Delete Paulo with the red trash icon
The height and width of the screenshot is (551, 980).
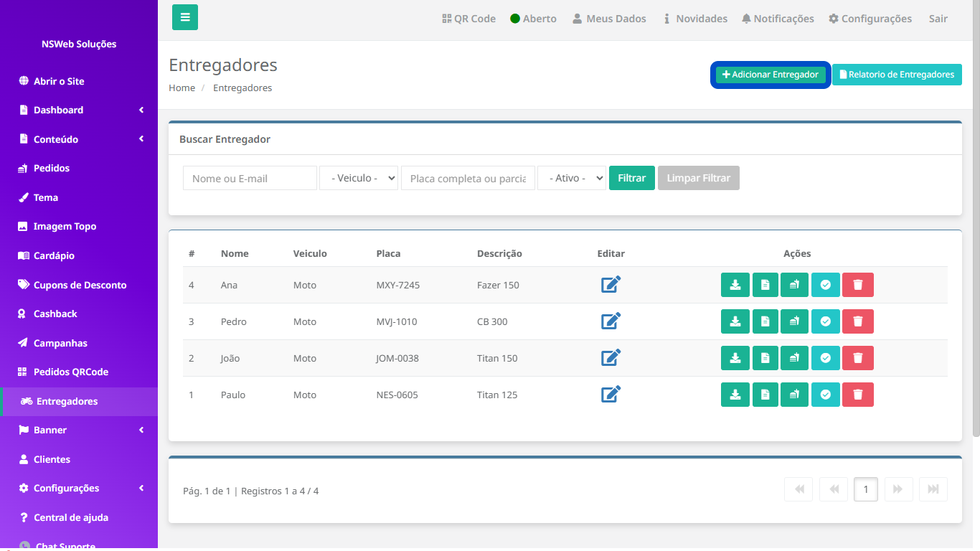(858, 395)
